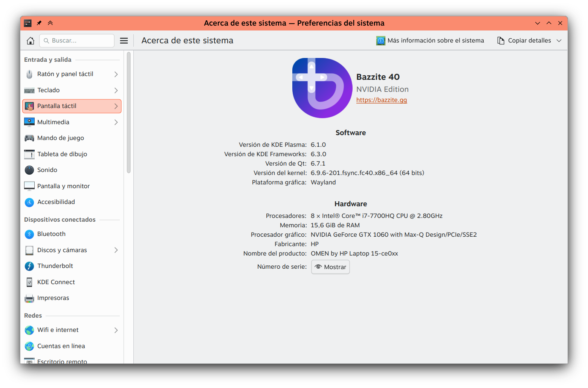Click the Multimedia icon in the sidebar
The image size is (588, 388).
[x=29, y=122]
